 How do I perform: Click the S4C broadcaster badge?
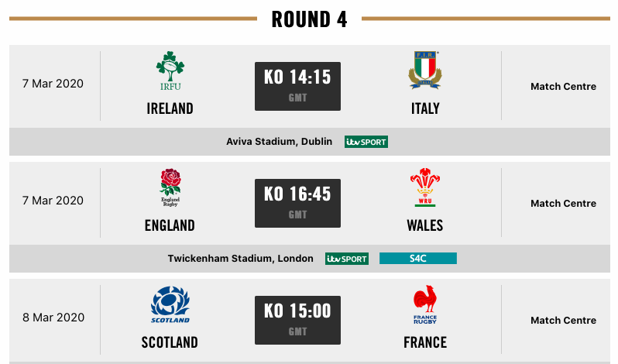coord(418,259)
